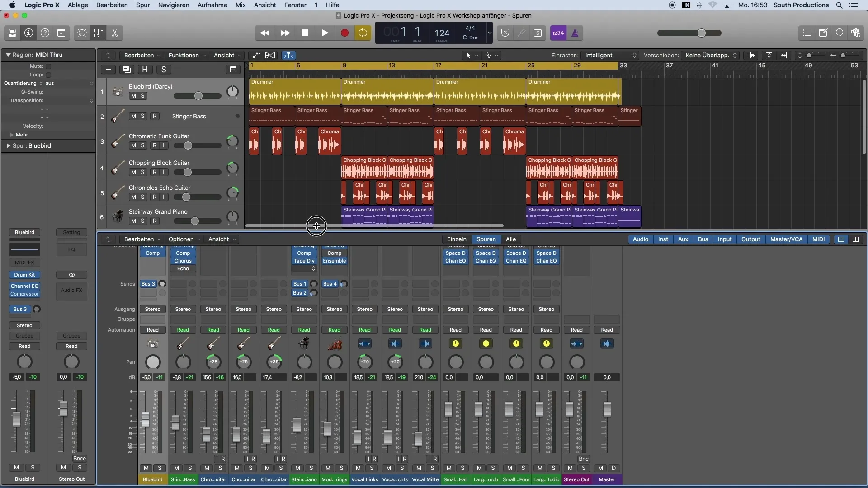Toggle the Solo button on Steinway Grand Piano

click(x=142, y=221)
